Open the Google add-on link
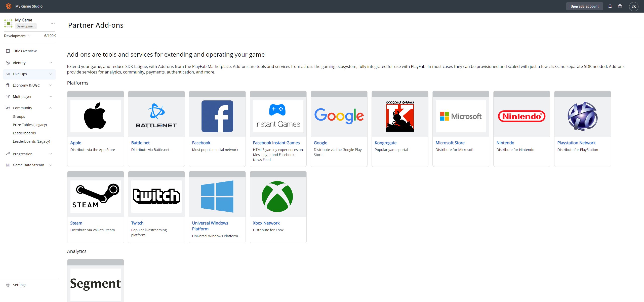The width and height of the screenshot is (644, 302). coord(320,143)
